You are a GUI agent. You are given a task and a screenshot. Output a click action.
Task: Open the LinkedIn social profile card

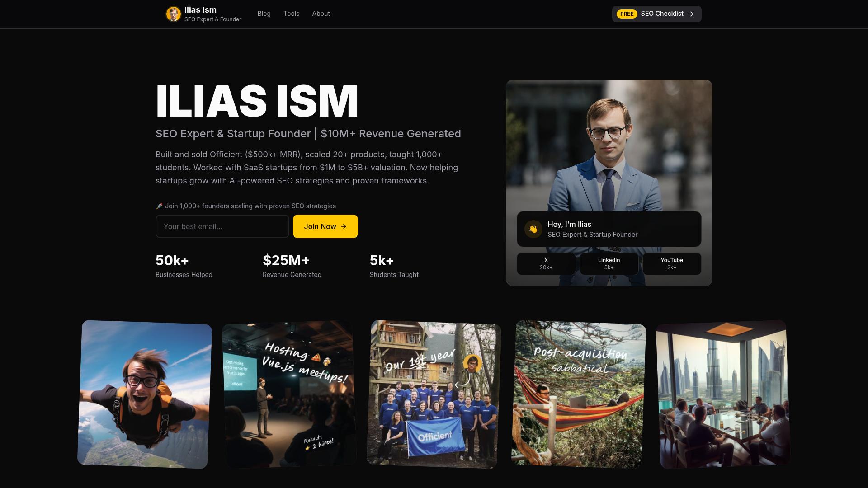point(609,263)
